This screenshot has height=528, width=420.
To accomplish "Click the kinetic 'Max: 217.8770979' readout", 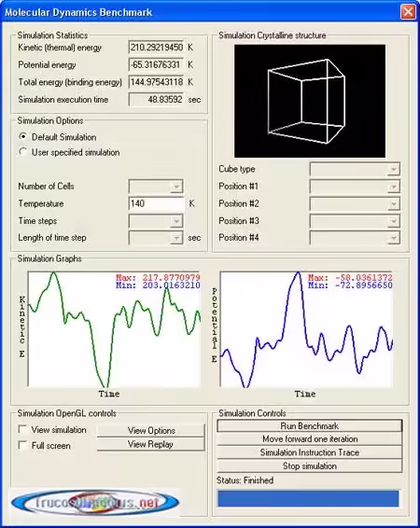I will pos(158,278).
